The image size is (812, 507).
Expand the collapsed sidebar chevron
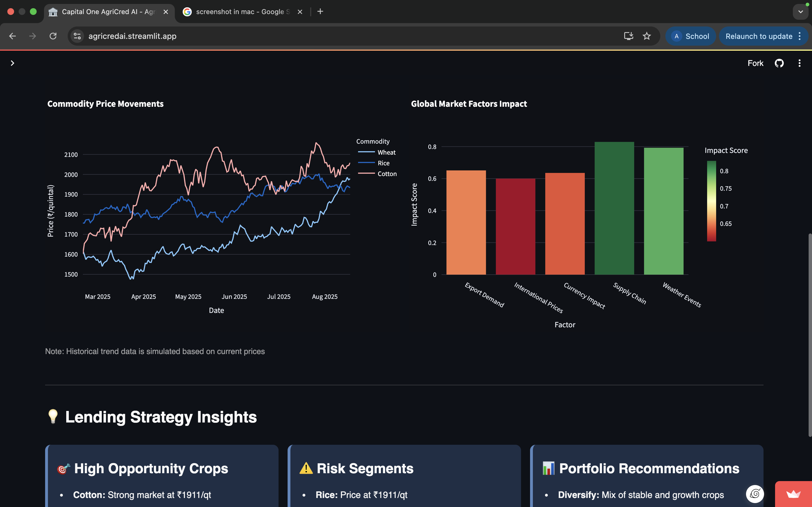click(12, 63)
